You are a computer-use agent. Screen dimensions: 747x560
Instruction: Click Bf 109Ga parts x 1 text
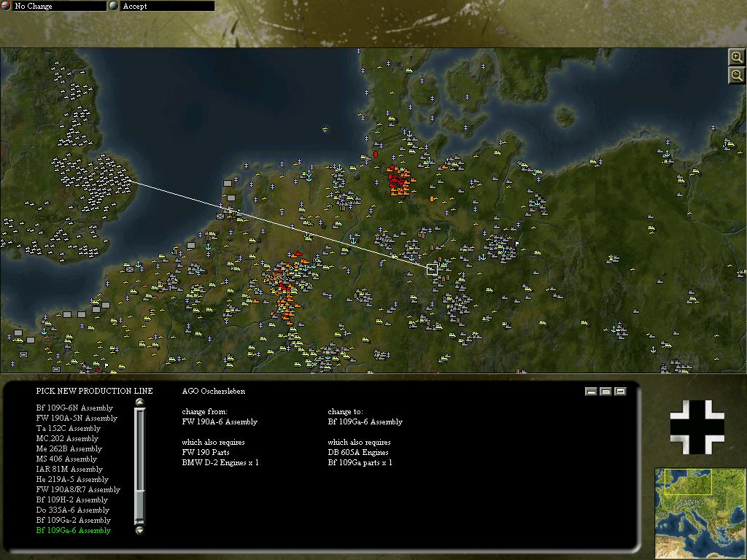pos(360,463)
